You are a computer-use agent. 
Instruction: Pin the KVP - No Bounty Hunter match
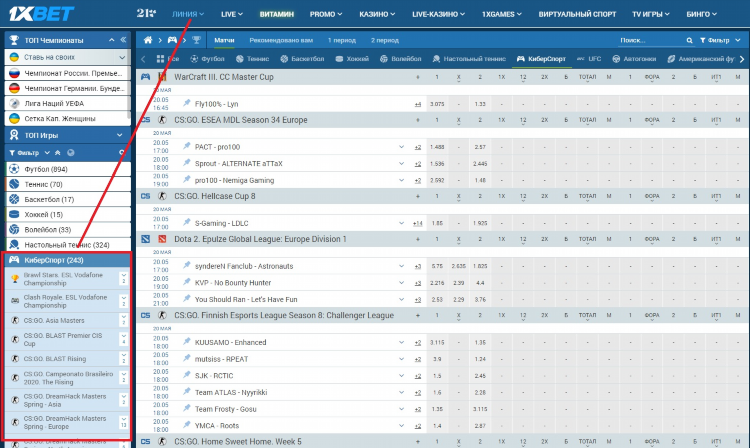187,282
